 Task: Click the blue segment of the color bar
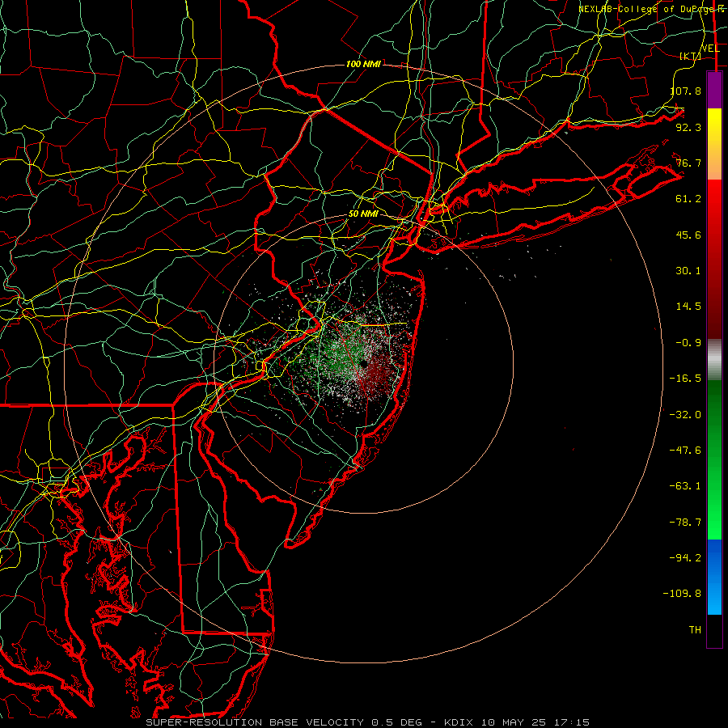click(x=714, y=577)
